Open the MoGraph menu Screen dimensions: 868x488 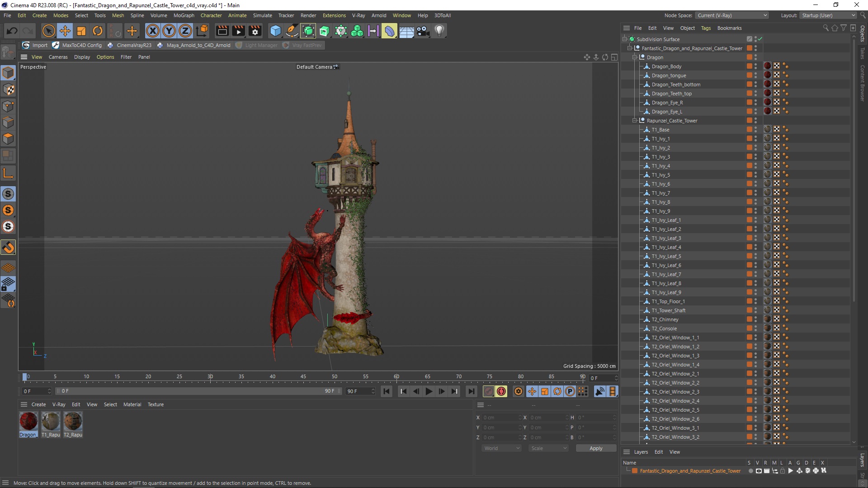[184, 15]
